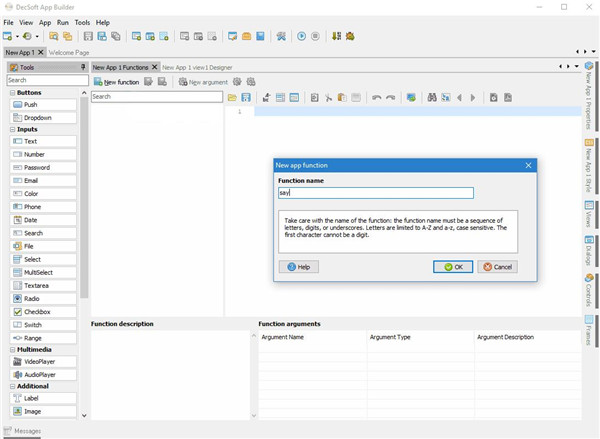Click the Undo arrow in editor toolbar
The height and width of the screenshot is (439, 600).
[376, 98]
